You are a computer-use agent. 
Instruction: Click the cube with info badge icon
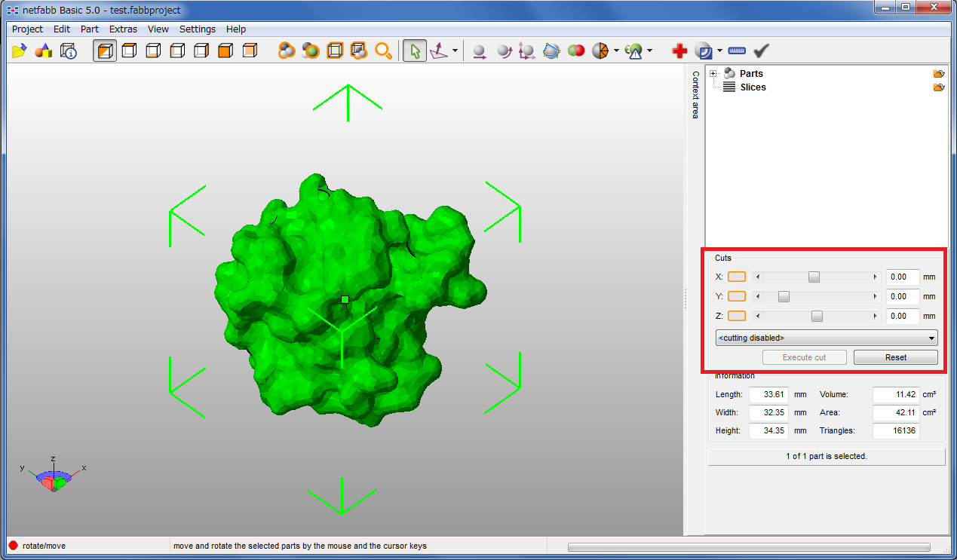tap(68, 51)
